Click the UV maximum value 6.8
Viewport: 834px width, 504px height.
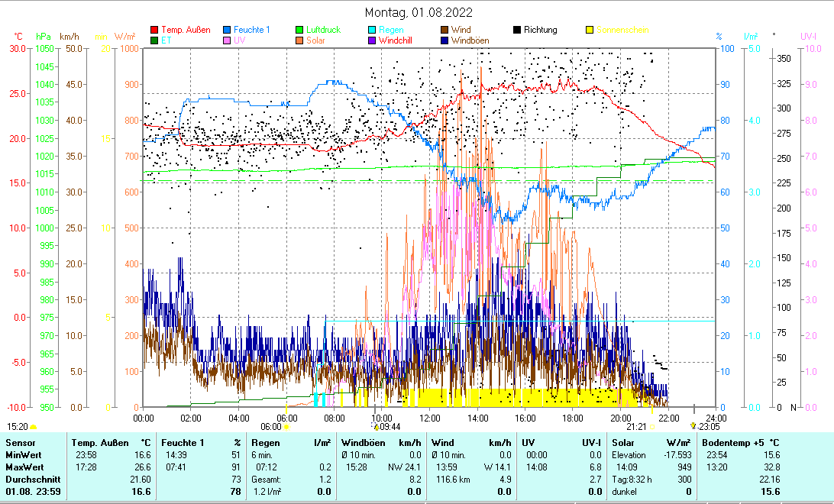pyautogui.click(x=596, y=467)
